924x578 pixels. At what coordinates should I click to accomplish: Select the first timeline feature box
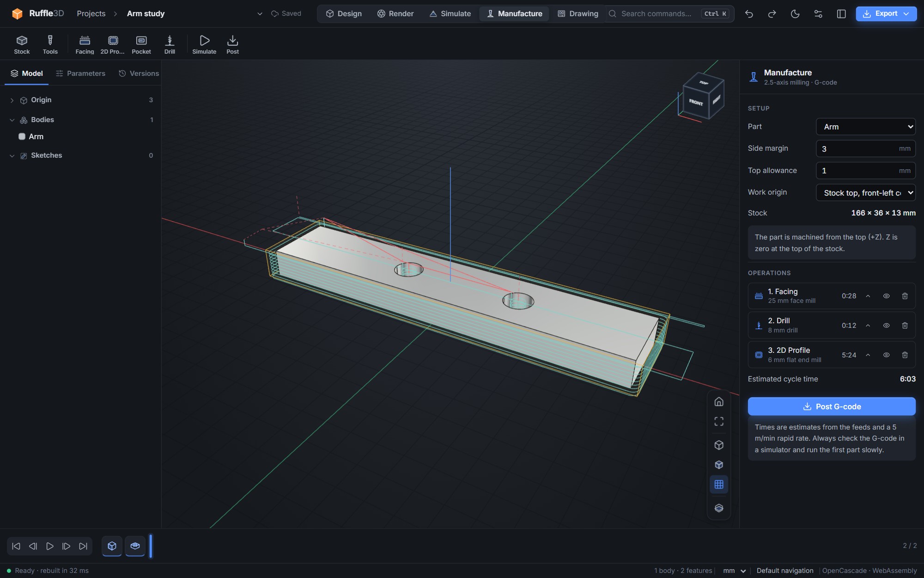pyautogui.click(x=112, y=546)
